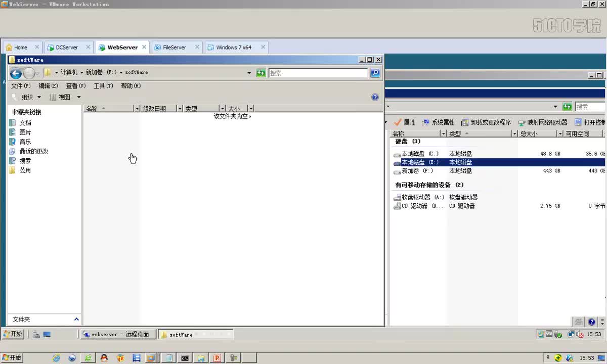Click show desktop icon in guest quick launch

click(47, 334)
